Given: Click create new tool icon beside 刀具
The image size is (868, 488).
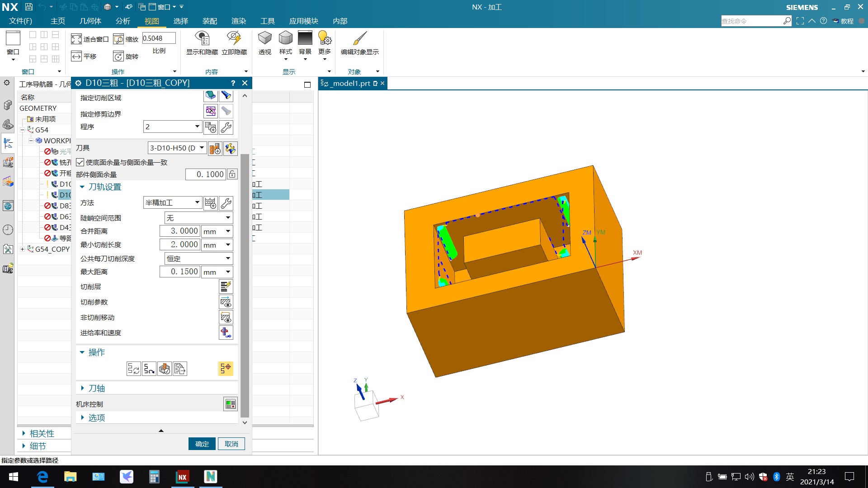Looking at the screenshot, I should (215, 148).
